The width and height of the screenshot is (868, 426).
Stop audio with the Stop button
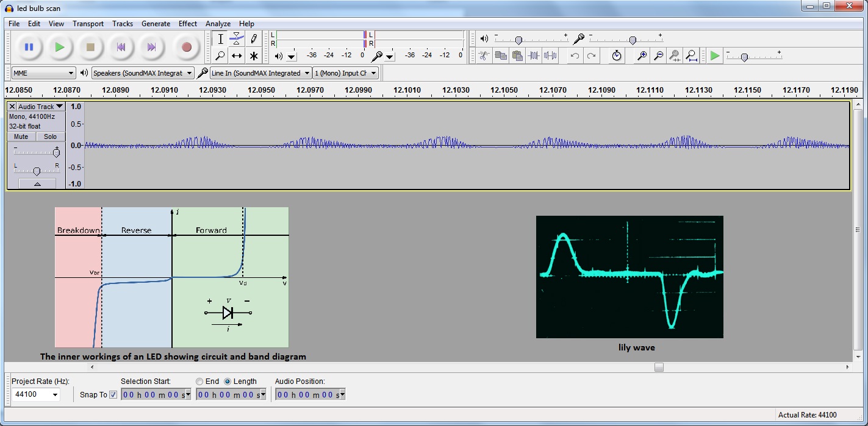(90, 47)
